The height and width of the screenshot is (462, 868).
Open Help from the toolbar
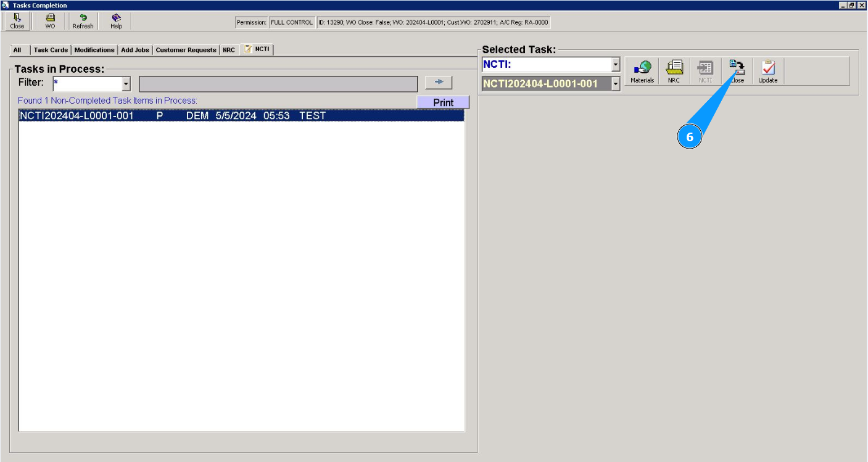tap(116, 22)
